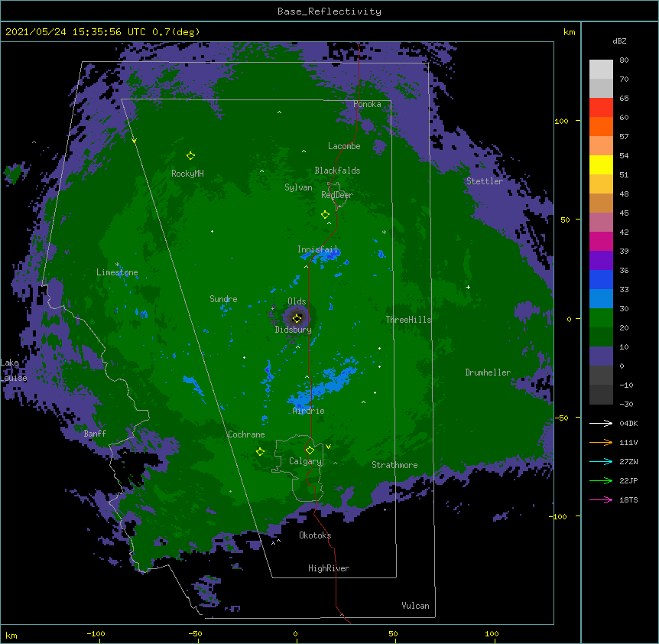Viewport: 659px width, 644px height.
Task: Click the Base_Reflectivity title
Action: pyautogui.click(x=329, y=11)
